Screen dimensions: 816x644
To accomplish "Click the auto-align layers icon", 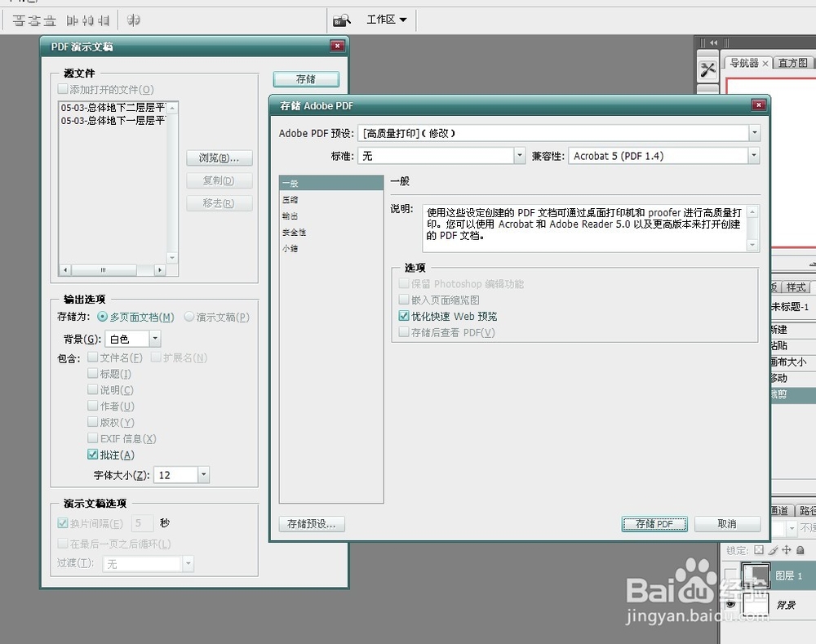I will coord(134,20).
